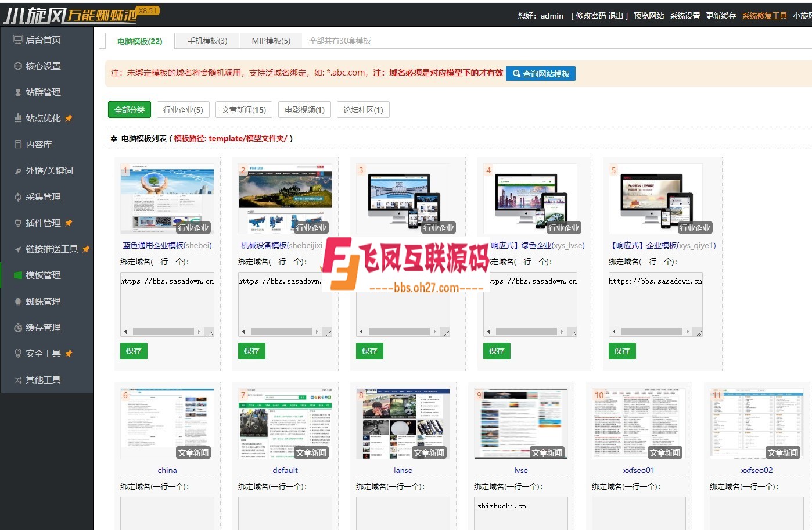Click left scroll arrow in xys_qiye1 textarea
This screenshot has width=812, height=530.
[614, 332]
